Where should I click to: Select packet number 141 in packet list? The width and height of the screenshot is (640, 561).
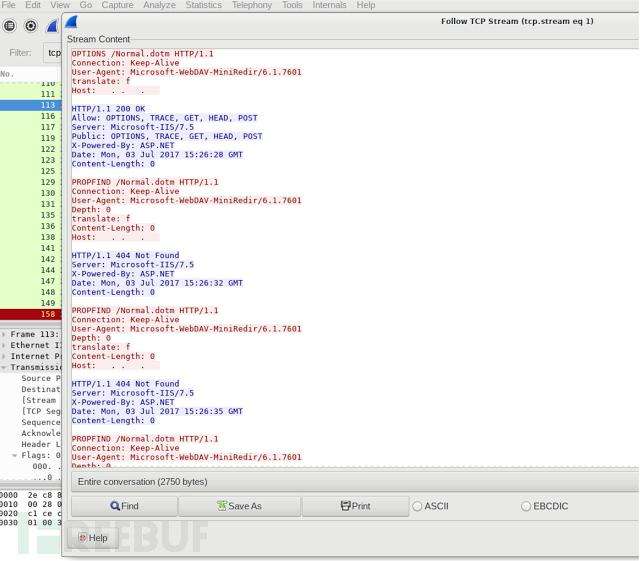(x=31, y=248)
